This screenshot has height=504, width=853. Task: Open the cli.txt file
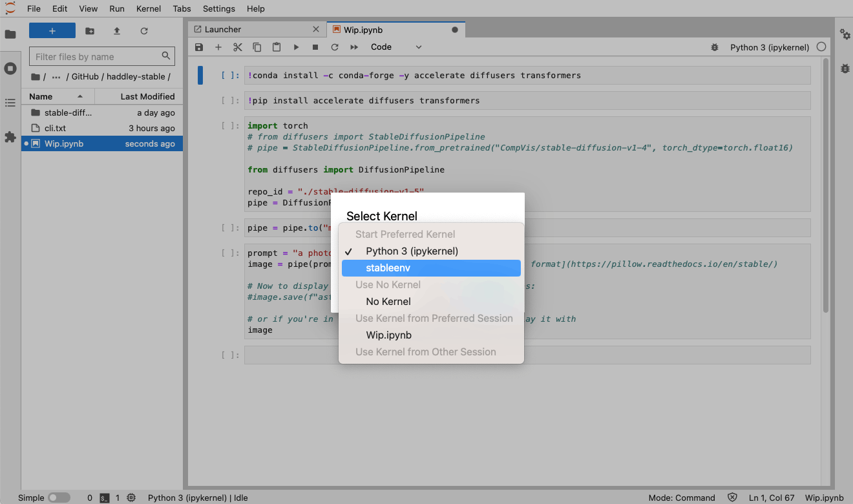coord(55,128)
